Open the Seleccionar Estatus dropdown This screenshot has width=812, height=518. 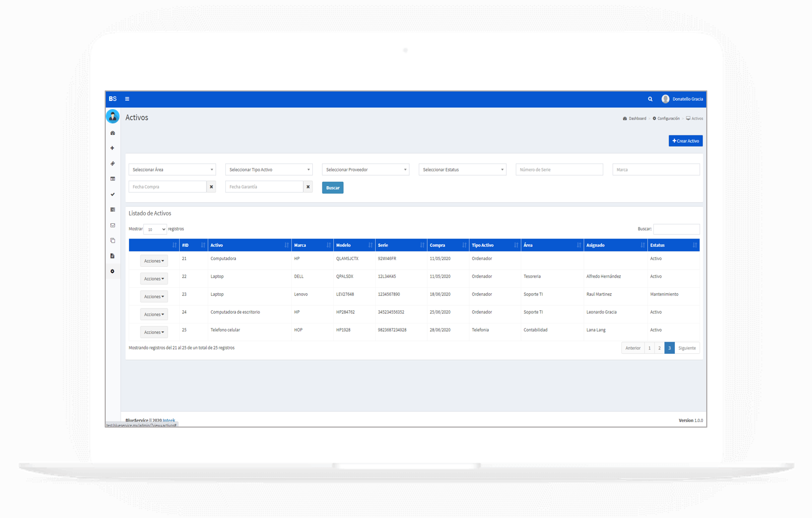click(x=462, y=170)
